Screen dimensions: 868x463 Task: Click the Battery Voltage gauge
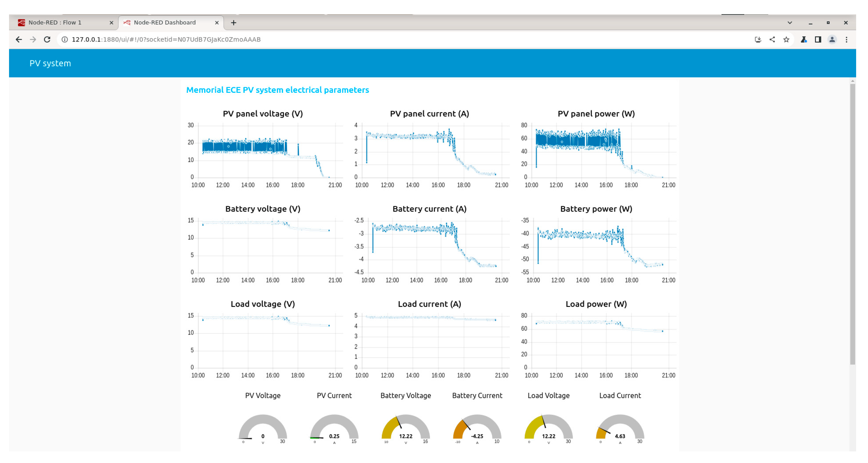(405, 428)
